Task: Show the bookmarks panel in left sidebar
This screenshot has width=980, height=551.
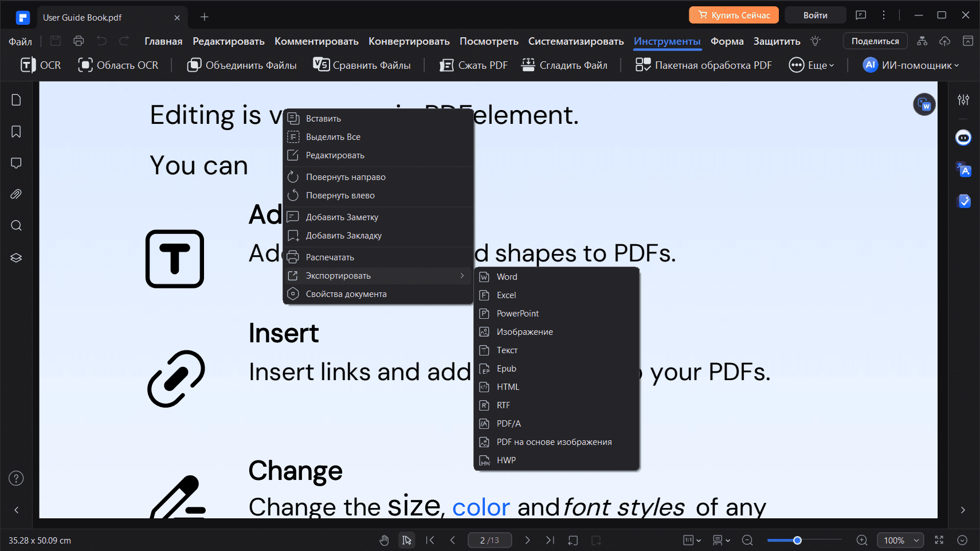Action: pyautogui.click(x=16, y=131)
